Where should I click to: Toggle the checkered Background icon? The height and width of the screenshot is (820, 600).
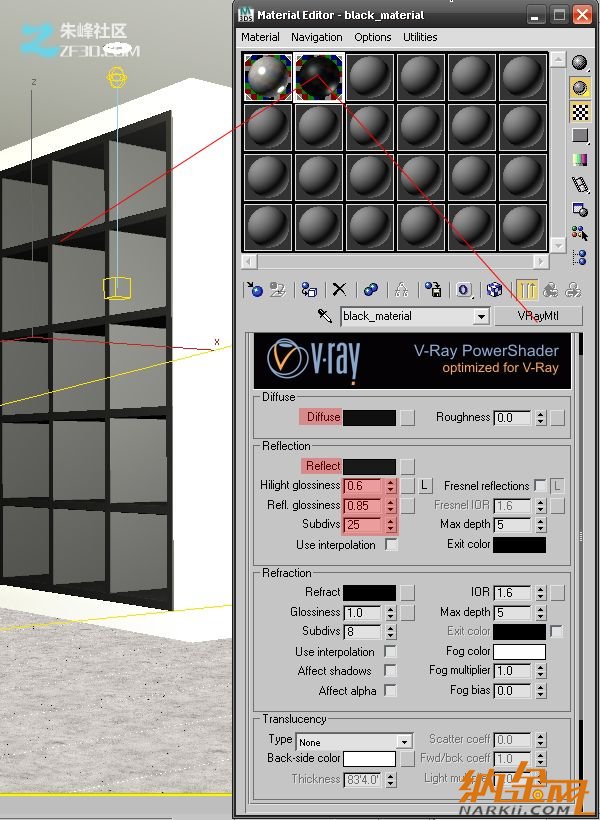(580, 112)
